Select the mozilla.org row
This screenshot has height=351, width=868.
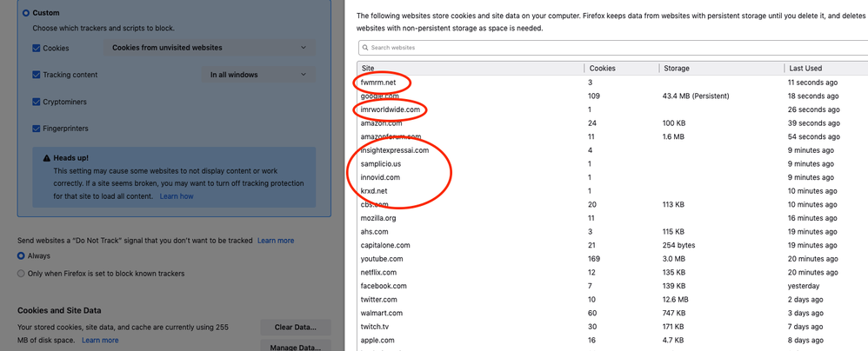(x=613, y=218)
